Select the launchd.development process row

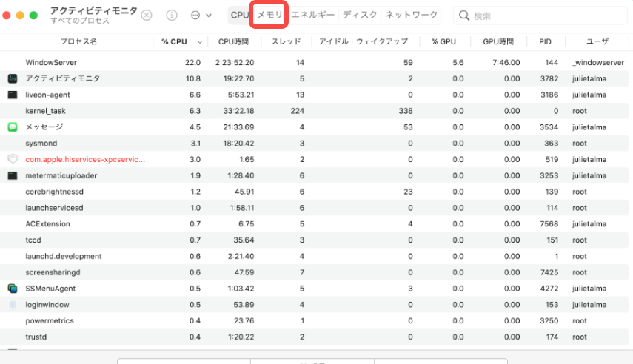[315, 256]
